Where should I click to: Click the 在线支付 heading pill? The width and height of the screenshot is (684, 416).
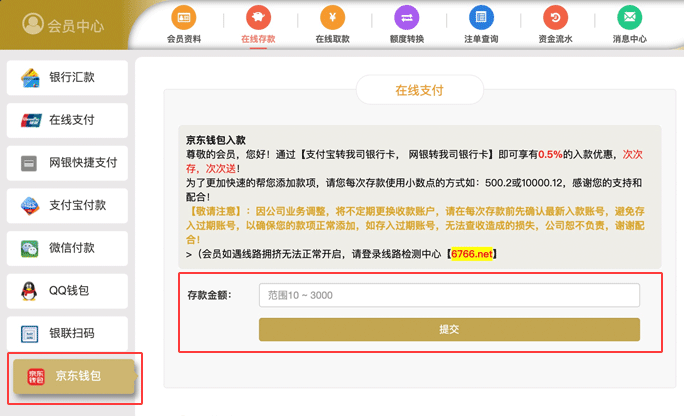pos(419,89)
